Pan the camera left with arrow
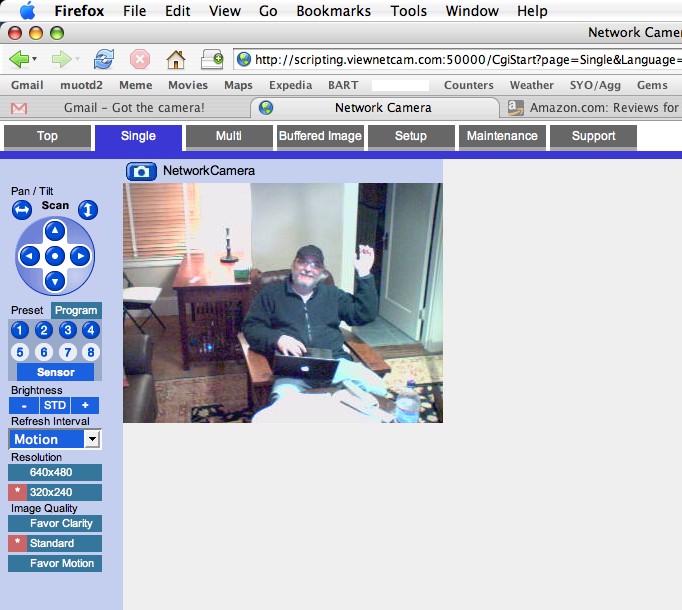This screenshot has height=610, width=682. (29, 256)
